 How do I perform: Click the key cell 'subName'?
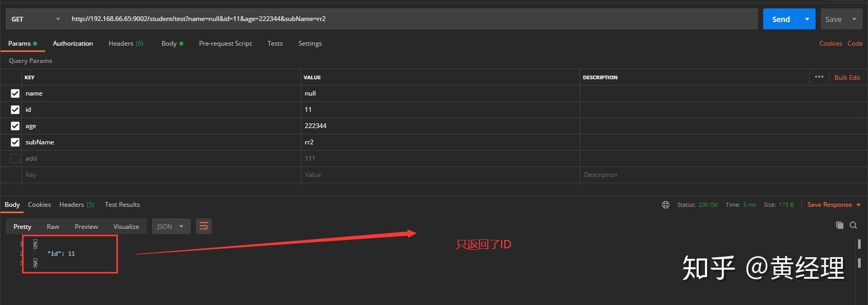click(162, 142)
